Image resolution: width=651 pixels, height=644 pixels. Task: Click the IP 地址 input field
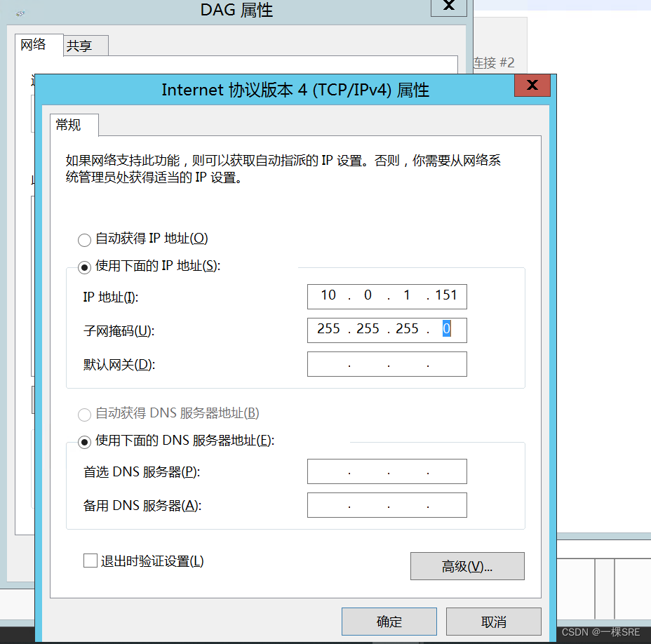tap(387, 296)
